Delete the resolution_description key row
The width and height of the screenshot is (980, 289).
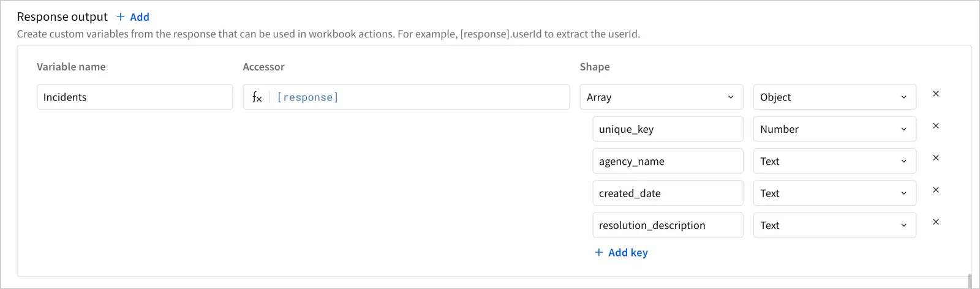(935, 222)
